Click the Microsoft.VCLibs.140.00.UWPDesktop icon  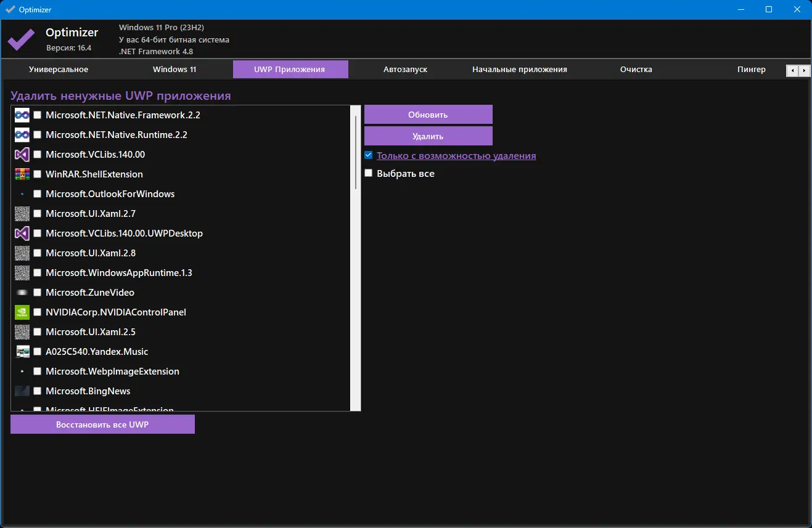click(22, 233)
